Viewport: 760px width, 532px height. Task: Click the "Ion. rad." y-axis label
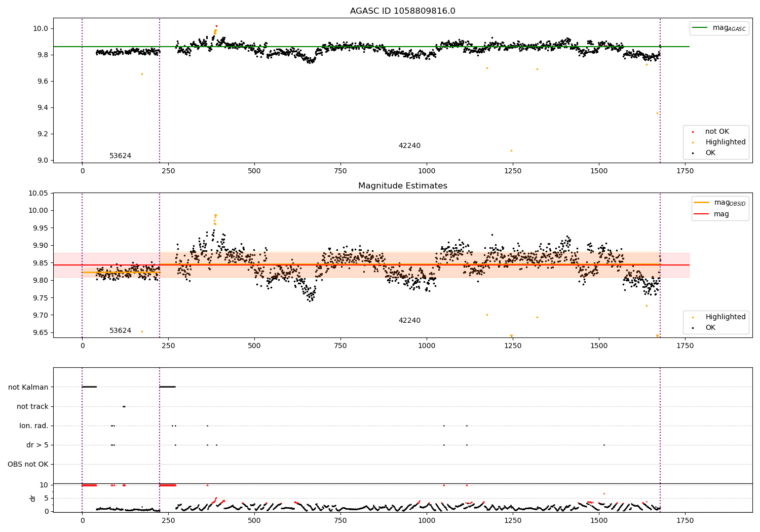coord(34,426)
